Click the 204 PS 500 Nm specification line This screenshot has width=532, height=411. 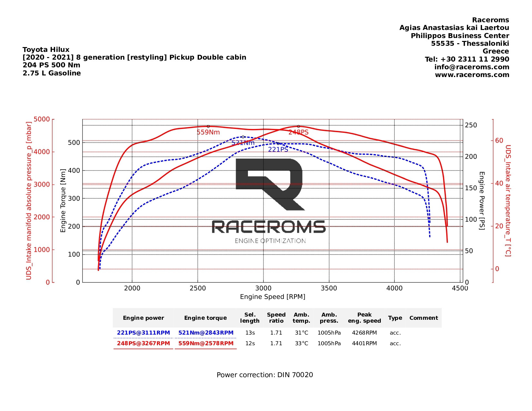point(52,65)
